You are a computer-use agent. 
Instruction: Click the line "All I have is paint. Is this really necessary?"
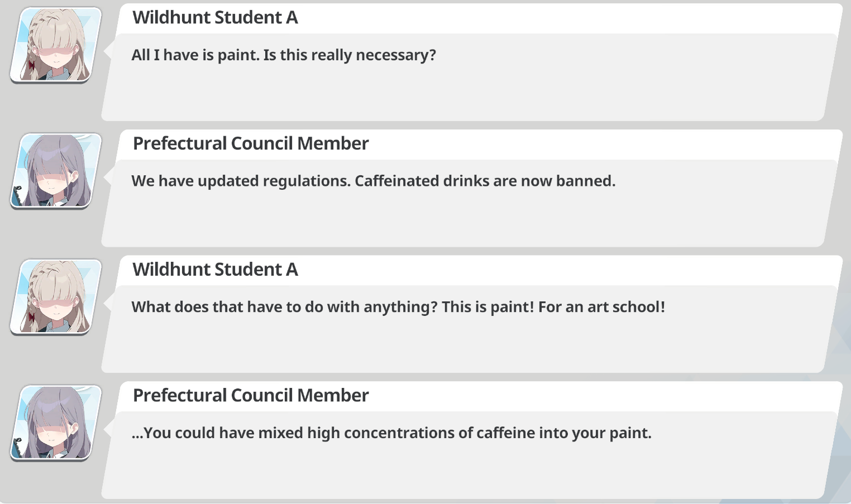(x=284, y=55)
